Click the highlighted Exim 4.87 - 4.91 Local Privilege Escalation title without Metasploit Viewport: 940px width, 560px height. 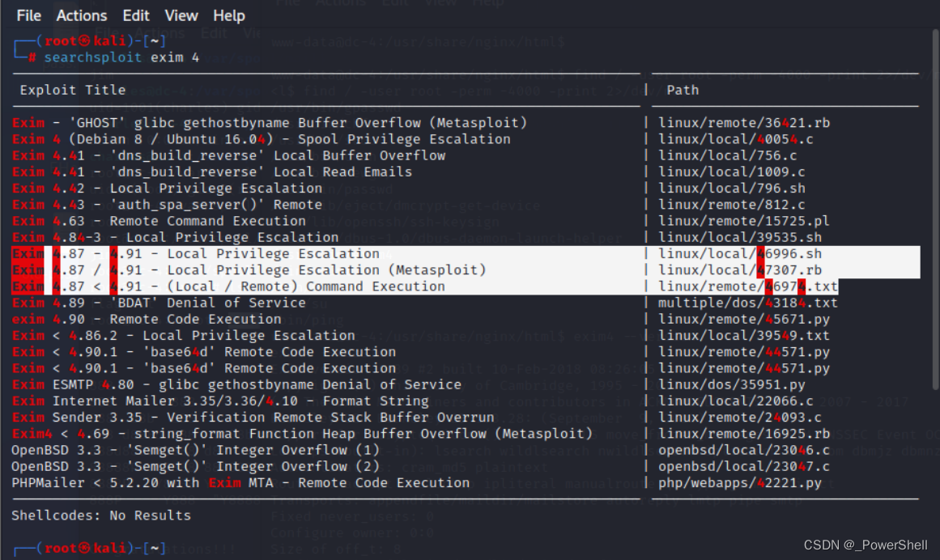195,253
